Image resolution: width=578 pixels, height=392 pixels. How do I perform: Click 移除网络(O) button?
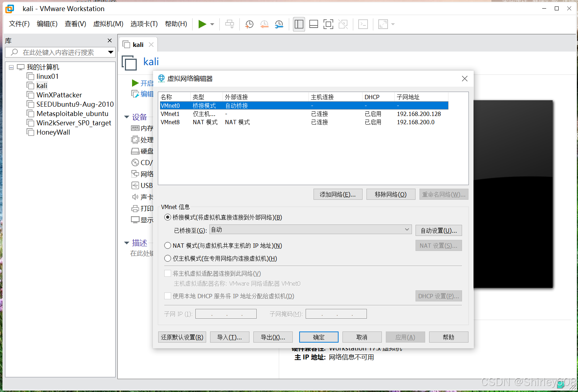point(391,194)
